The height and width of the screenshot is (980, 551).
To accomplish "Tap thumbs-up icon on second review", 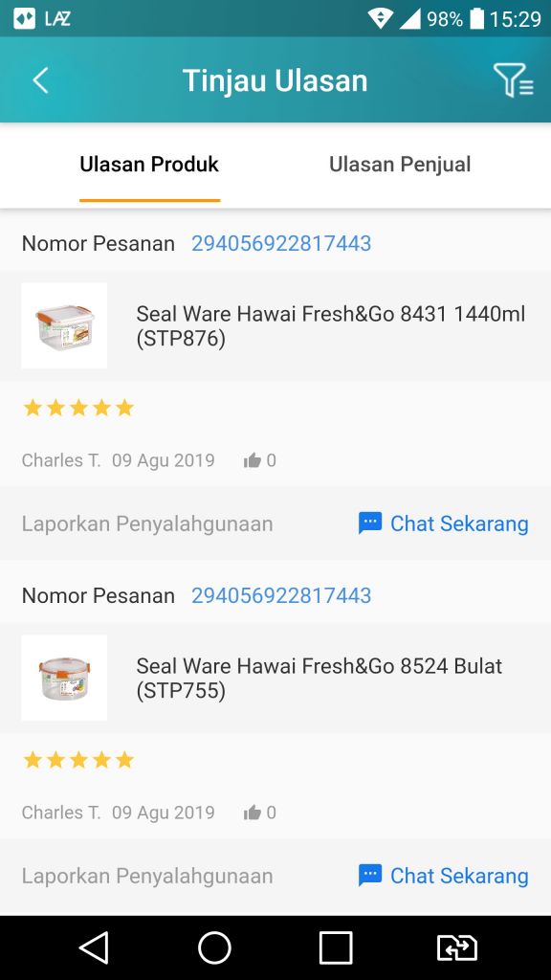I will 252,813.
